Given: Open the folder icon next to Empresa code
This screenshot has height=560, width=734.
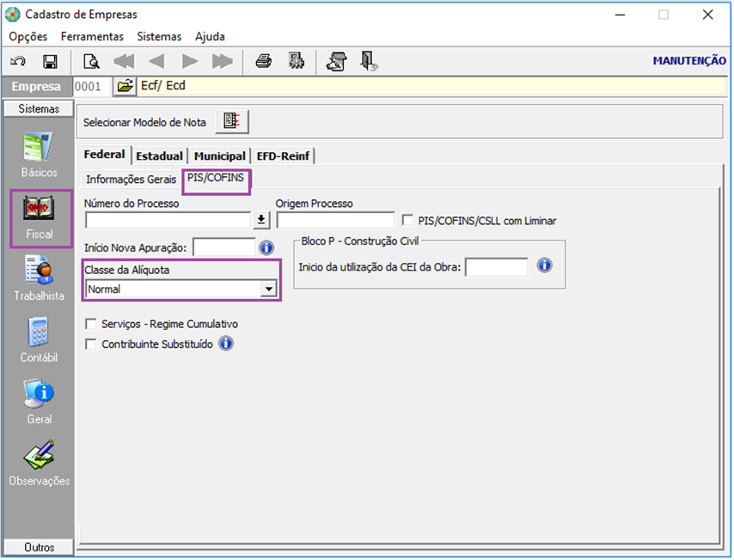Looking at the screenshot, I should [x=125, y=87].
